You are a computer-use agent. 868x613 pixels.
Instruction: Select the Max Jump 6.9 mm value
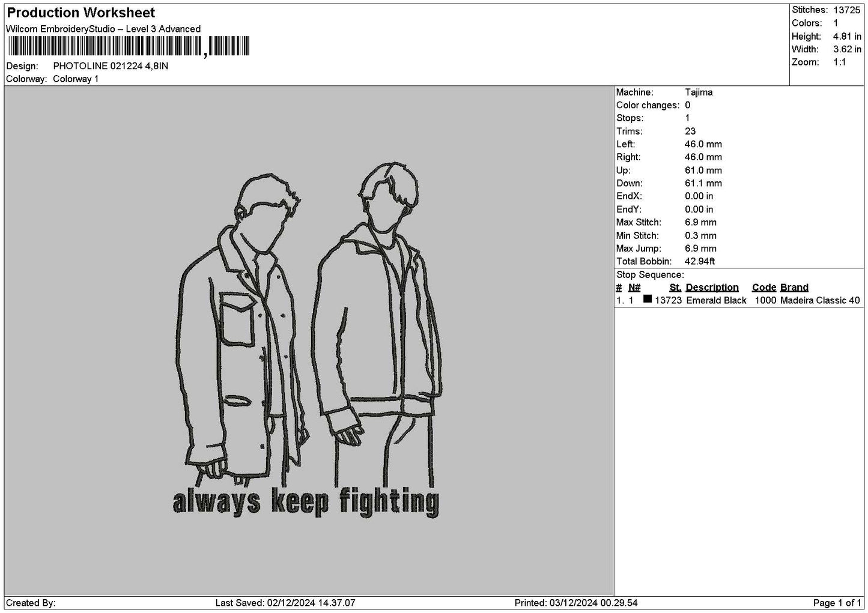700,249
